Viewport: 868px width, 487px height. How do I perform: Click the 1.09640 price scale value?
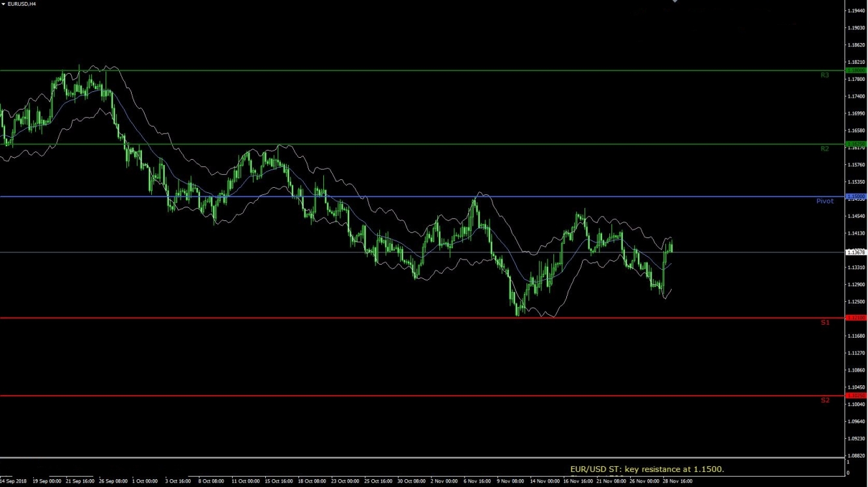[x=856, y=422]
